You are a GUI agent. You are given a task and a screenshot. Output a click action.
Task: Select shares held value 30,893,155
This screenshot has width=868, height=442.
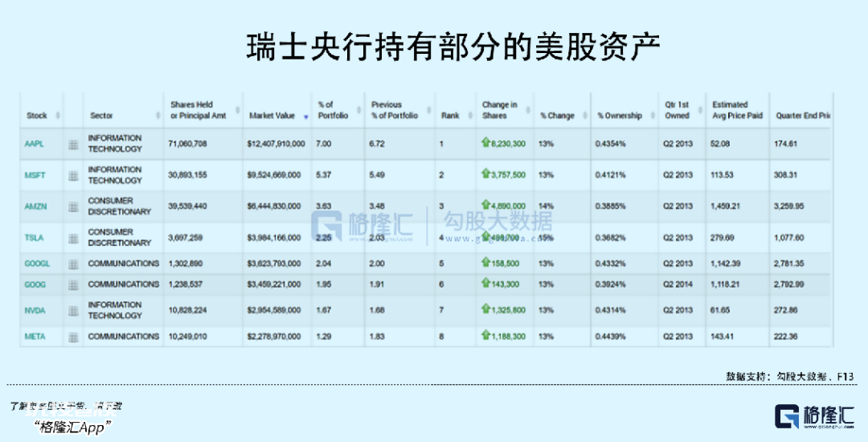click(x=187, y=175)
